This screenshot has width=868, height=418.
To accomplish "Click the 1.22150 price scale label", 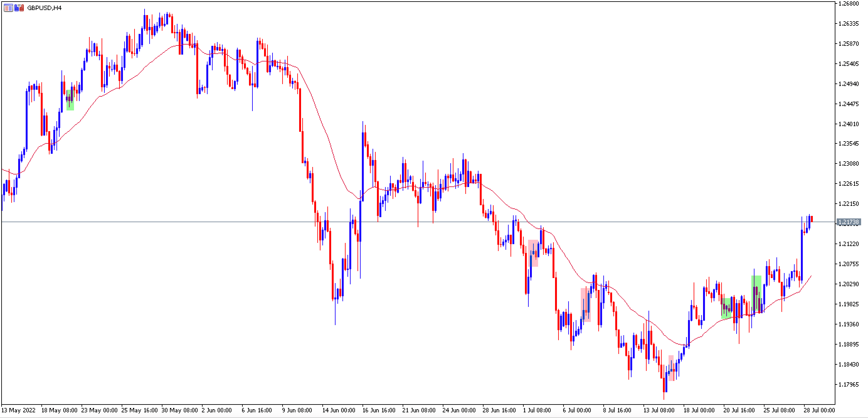I will click(x=849, y=204).
